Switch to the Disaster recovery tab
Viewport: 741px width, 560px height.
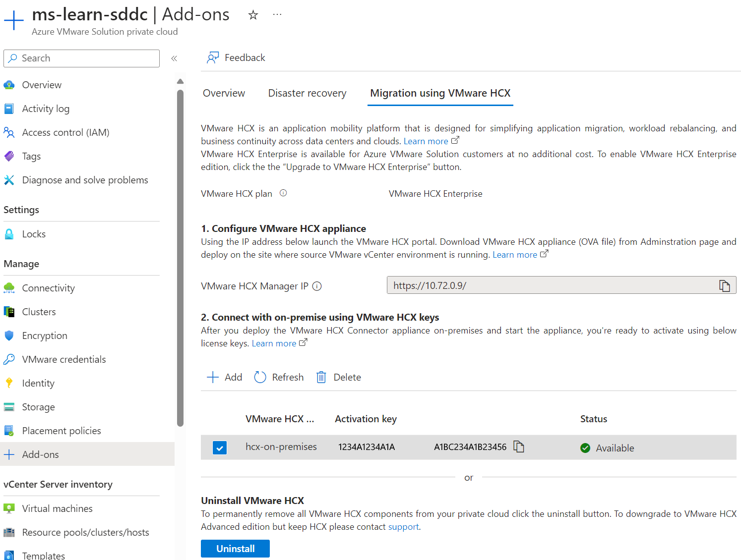[x=307, y=93]
